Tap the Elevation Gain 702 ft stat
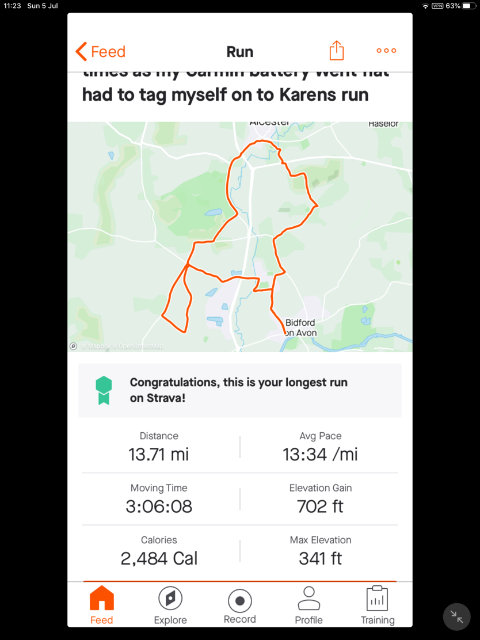The height and width of the screenshot is (640, 480). 320,499
